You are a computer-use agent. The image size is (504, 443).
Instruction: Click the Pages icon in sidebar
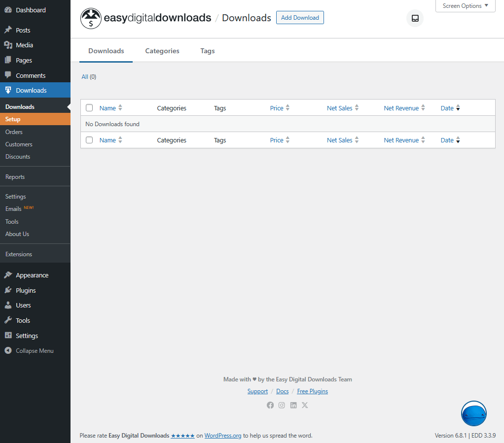coord(8,60)
